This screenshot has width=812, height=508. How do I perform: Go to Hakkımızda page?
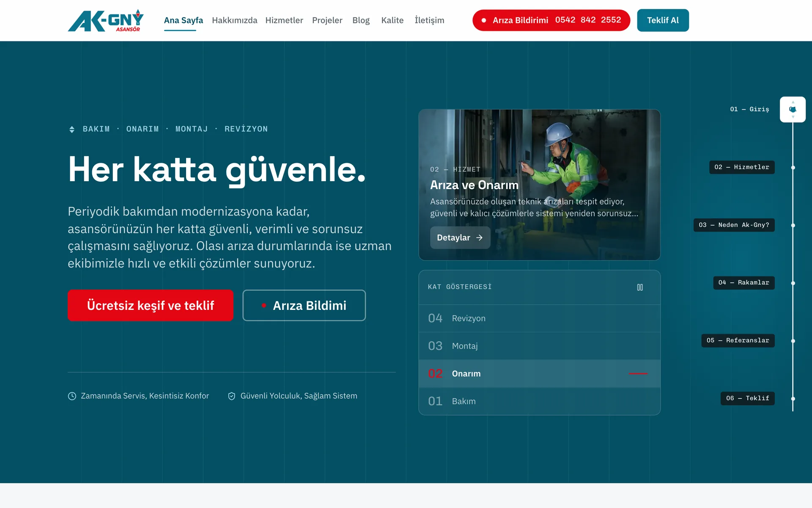point(234,20)
